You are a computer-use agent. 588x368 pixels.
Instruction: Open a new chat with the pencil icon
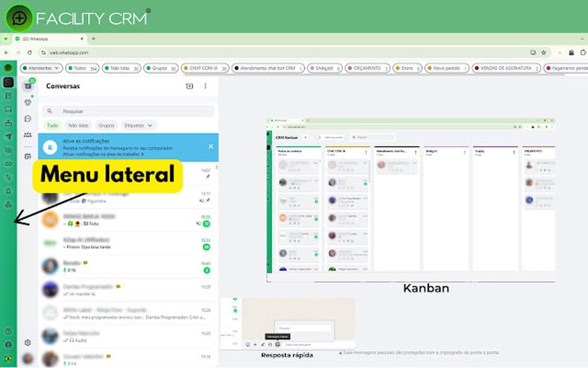[x=190, y=85]
